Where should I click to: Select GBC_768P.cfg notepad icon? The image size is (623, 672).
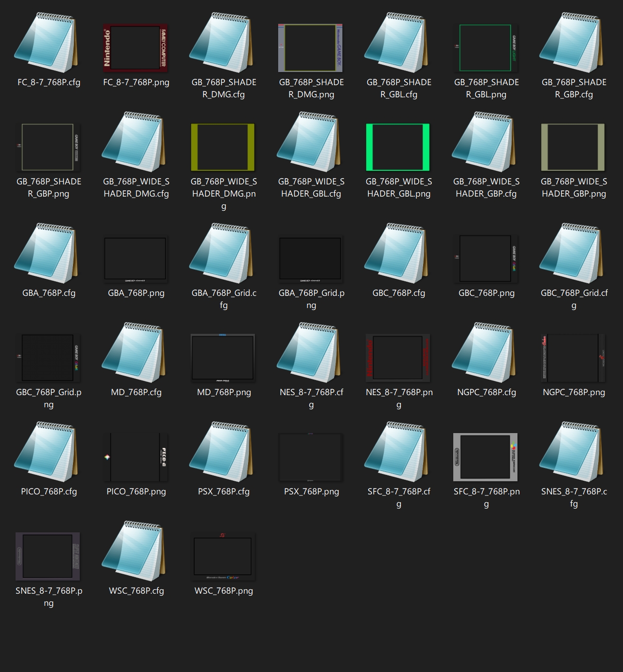pos(396,254)
